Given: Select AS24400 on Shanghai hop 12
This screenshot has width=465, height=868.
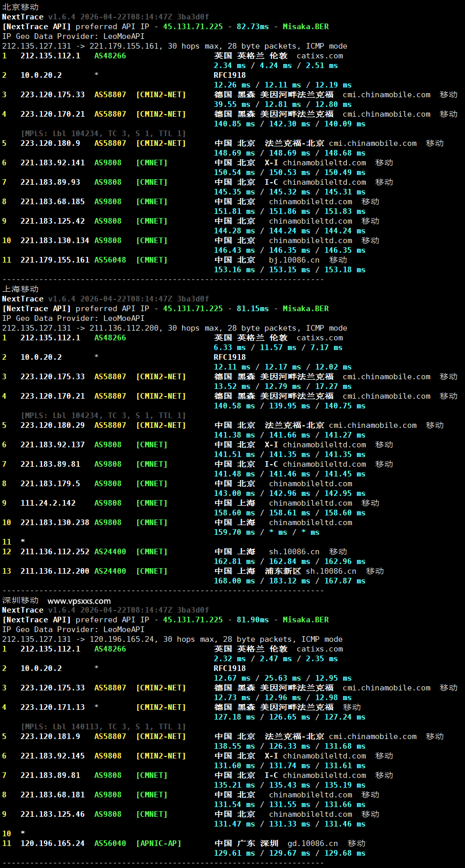Looking at the screenshot, I should (110, 552).
